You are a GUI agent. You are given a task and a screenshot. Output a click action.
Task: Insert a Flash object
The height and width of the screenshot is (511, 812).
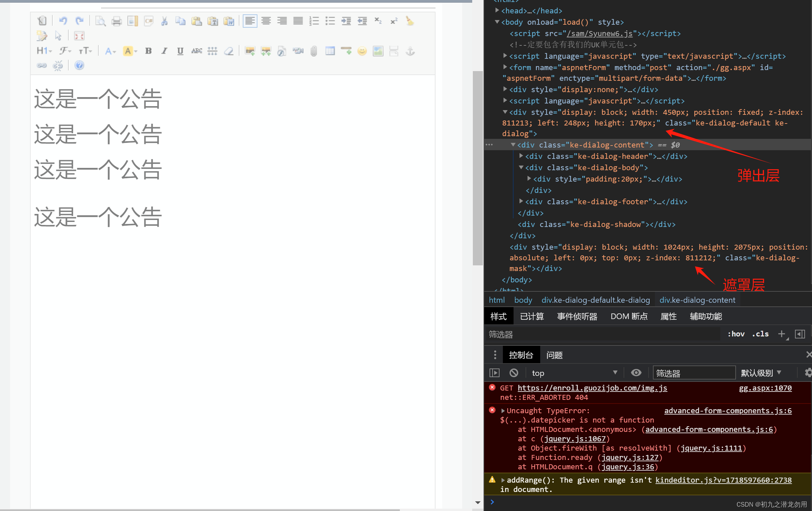pos(282,51)
